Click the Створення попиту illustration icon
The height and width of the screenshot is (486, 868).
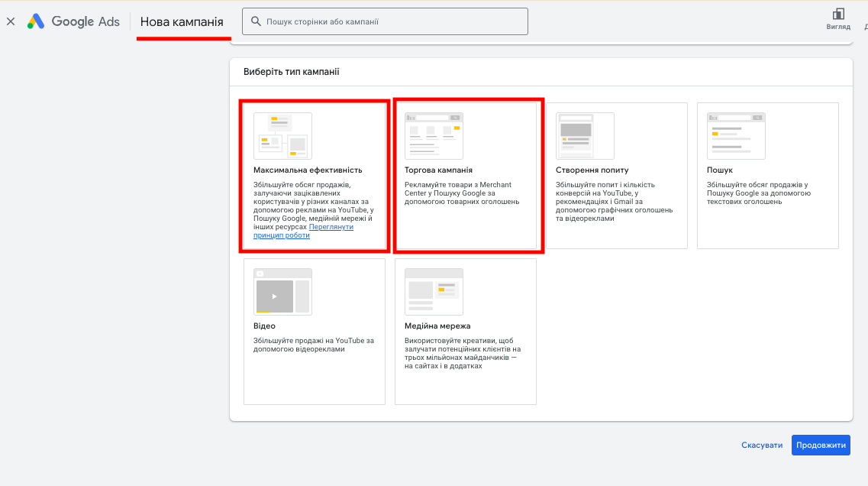pyautogui.click(x=585, y=136)
